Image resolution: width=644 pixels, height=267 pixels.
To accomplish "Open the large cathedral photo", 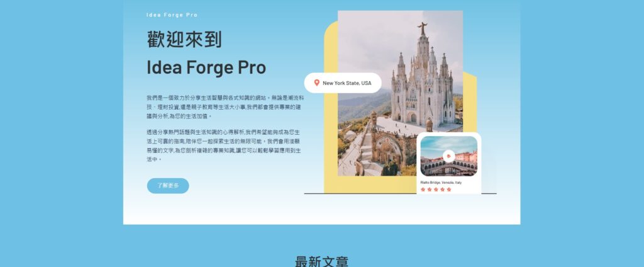I will click(400, 93).
